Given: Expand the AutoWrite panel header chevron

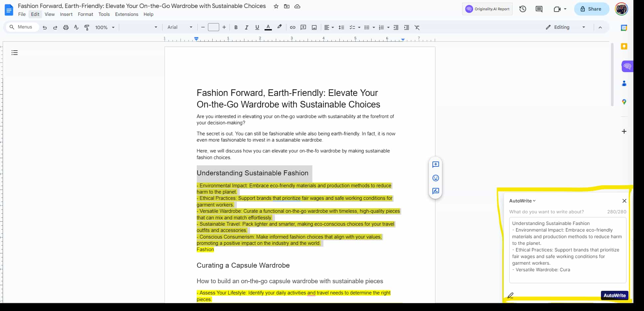Looking at the screenshot, I should (534, 201).
